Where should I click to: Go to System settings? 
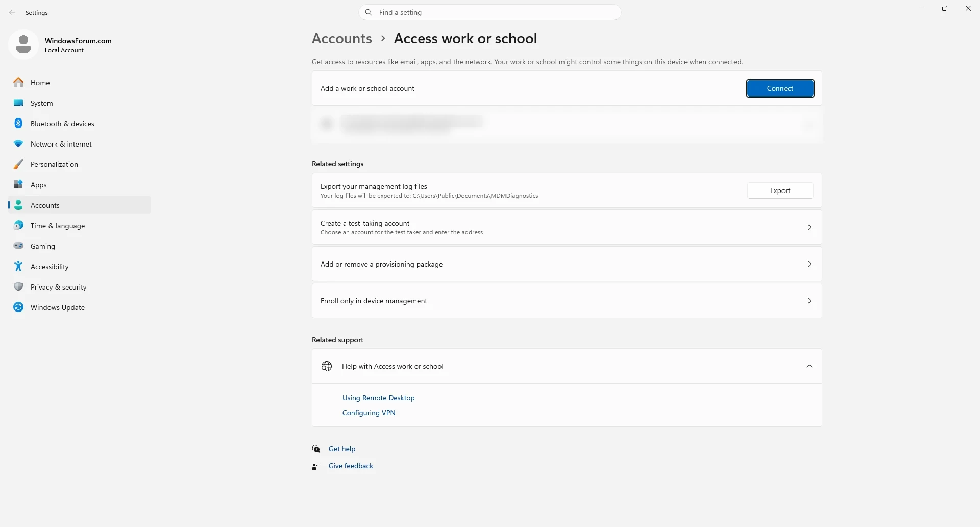click(x=80, y=103)
